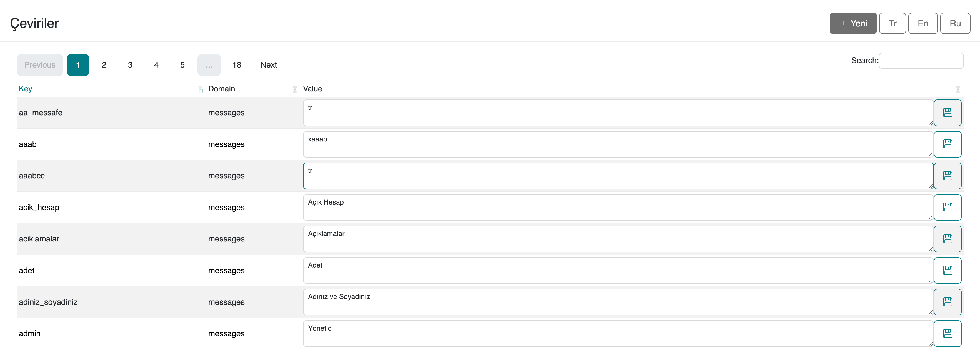Save the adiniz_soyadiniz translation
Viewport: 980px width, 349px height.
coord(947,302)
